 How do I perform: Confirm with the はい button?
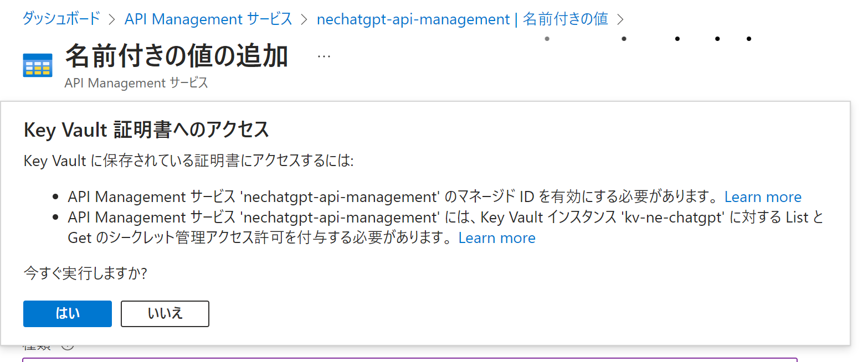pos(68,314)
